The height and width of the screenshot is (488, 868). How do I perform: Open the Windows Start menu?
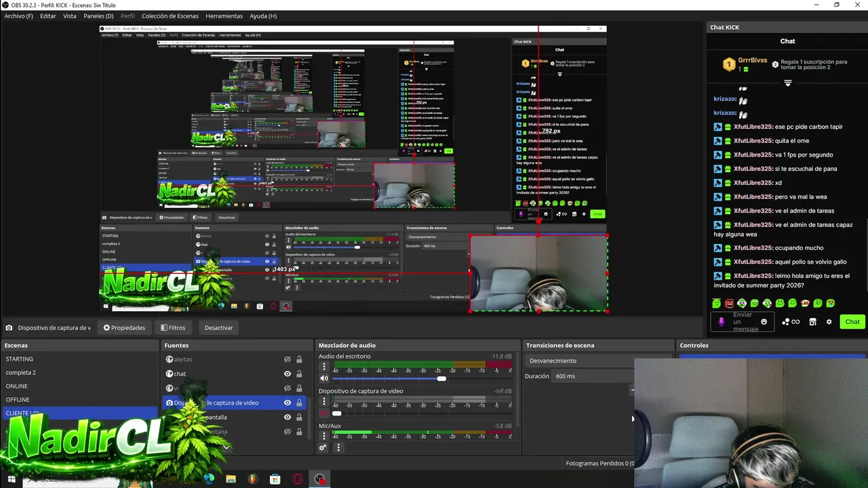[x=11, y=479]
